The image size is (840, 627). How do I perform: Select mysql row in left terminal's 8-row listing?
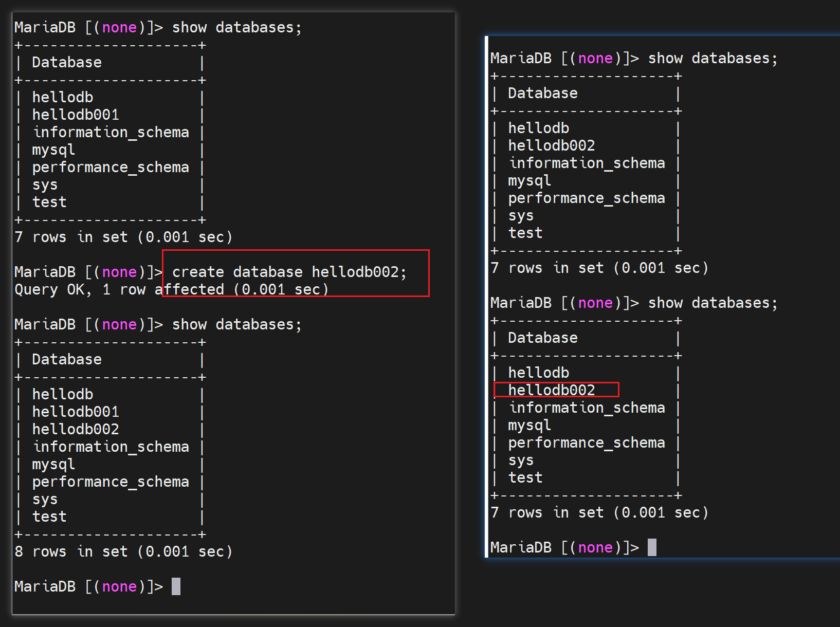pyautogui.click(x=53, y=464)
